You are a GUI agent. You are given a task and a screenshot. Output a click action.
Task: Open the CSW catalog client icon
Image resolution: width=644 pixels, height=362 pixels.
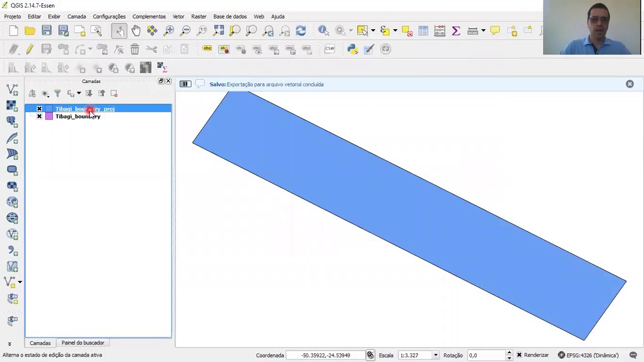(x=330, y=49)
